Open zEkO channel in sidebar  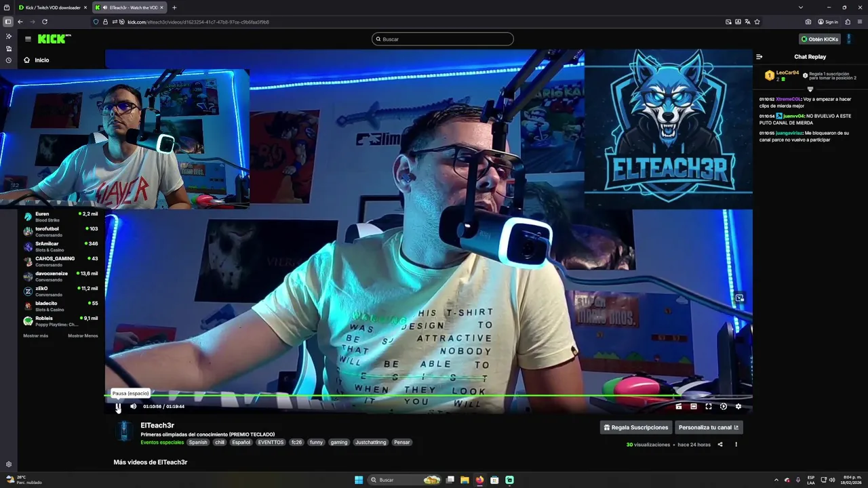point(61,291)
